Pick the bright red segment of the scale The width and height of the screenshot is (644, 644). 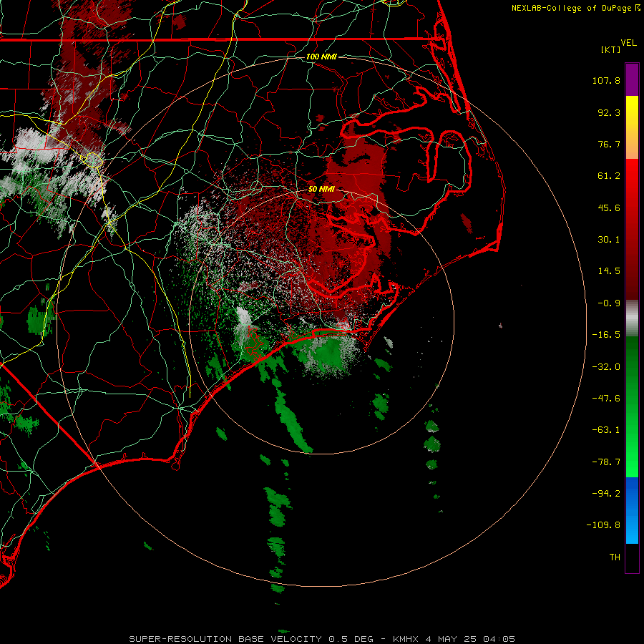click(x=632, y=184)
